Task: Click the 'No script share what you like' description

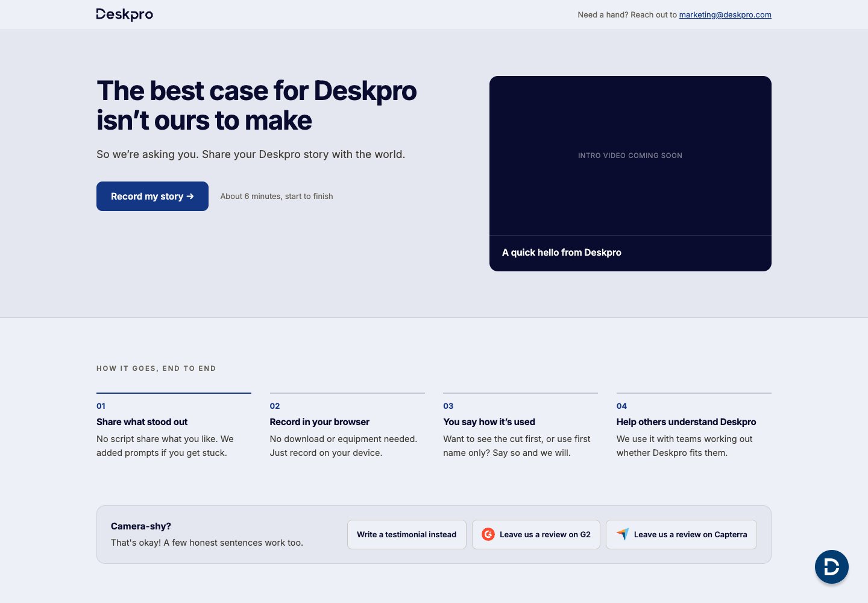Action: (165, 446)
